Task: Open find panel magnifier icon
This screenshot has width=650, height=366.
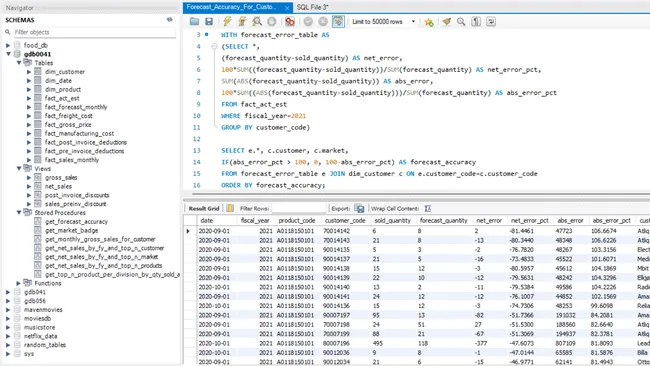Action: click(461, 22)
